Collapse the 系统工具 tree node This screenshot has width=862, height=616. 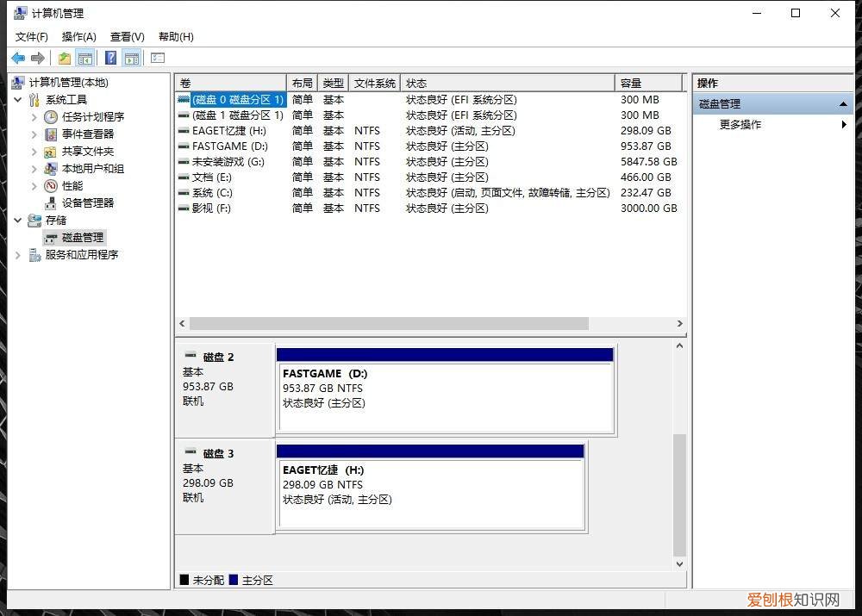tap(18, 100)
